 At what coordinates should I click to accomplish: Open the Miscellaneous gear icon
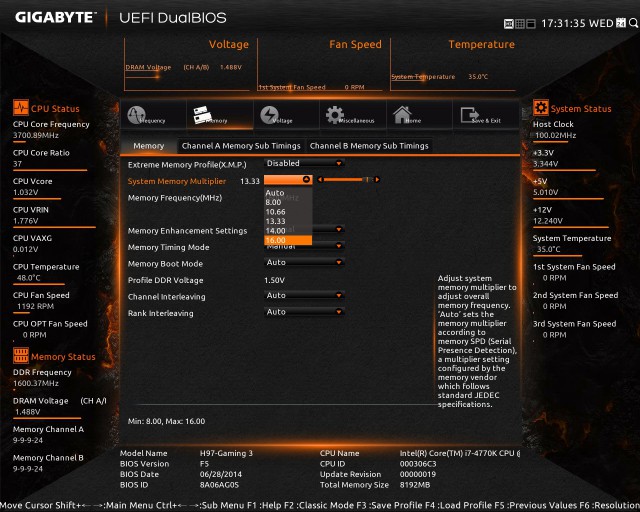point(335,115)
